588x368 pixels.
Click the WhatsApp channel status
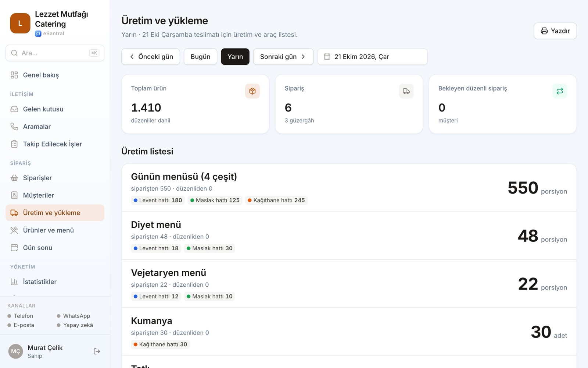pos(73,316)
